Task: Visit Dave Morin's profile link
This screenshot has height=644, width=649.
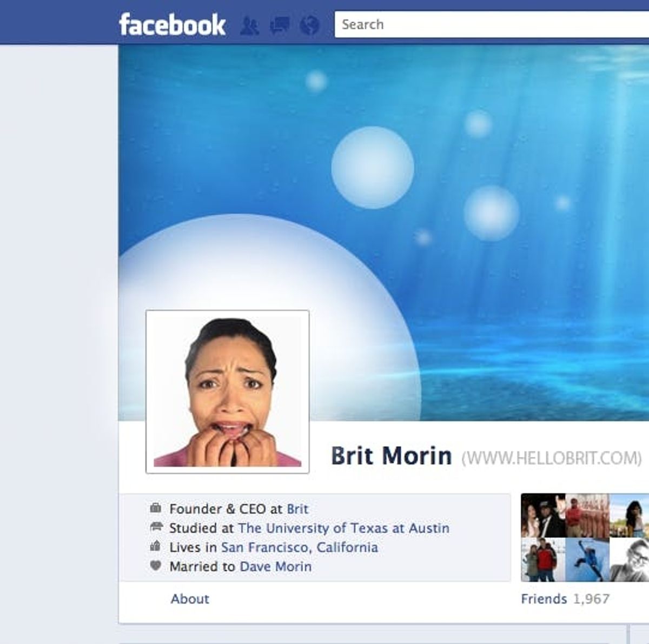Action: pyautogui.click(x=275, y=567)
